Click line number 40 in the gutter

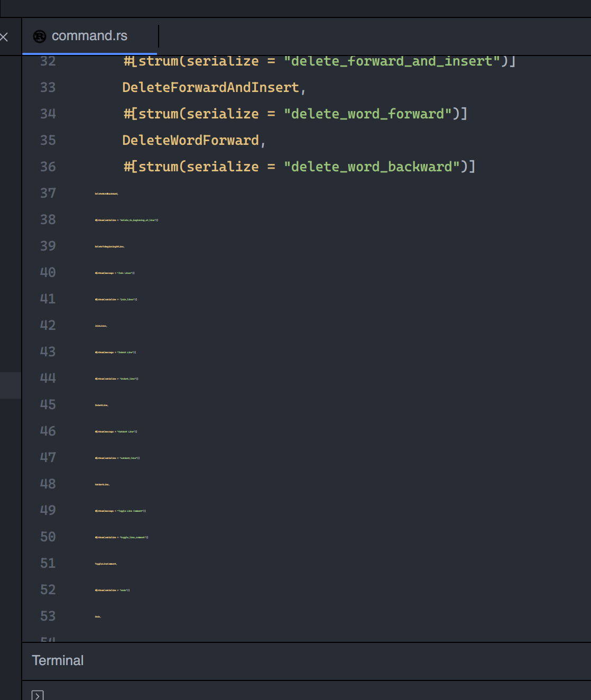[x=48, y=272]
